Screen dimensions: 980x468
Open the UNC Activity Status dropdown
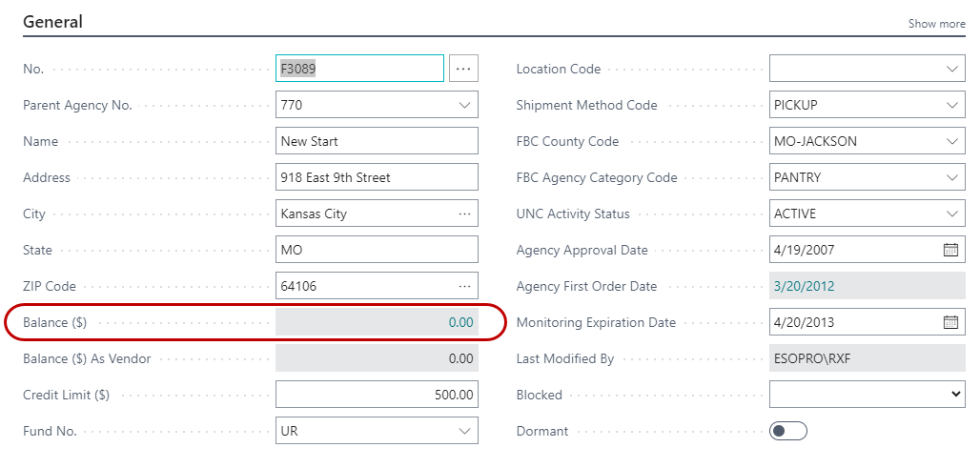coord(952,214)
